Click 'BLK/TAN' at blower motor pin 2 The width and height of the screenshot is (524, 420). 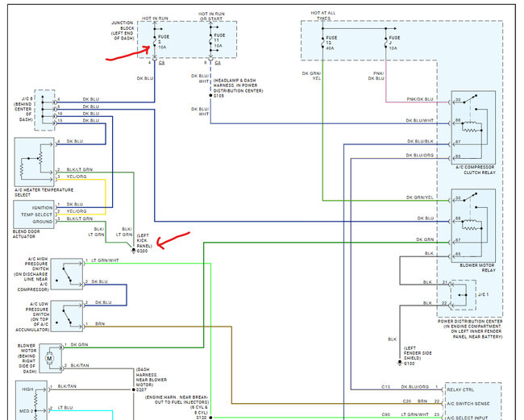pyautogui.click(x=80, y=365)
